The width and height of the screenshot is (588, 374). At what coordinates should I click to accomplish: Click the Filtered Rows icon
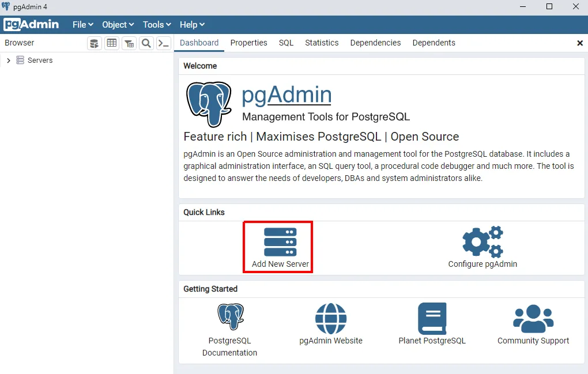click(x=129, y=43)
